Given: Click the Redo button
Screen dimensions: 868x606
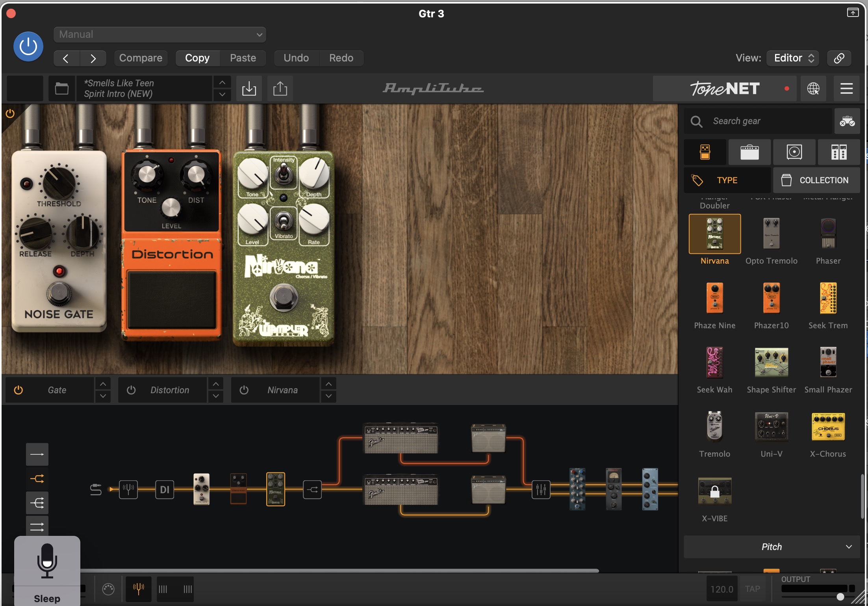Looking at the screenshot, I should [x=341, y=58].
